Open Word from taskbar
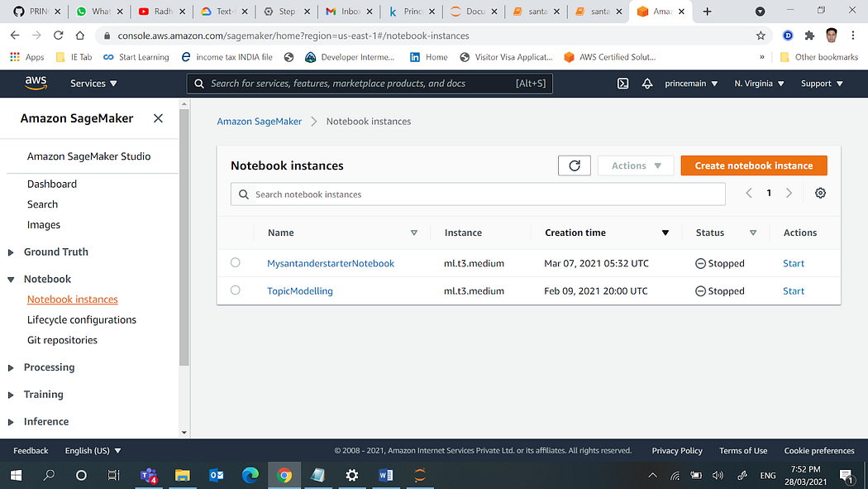Image resolution: width=868 pixels, height=489 pixels. 386,475
